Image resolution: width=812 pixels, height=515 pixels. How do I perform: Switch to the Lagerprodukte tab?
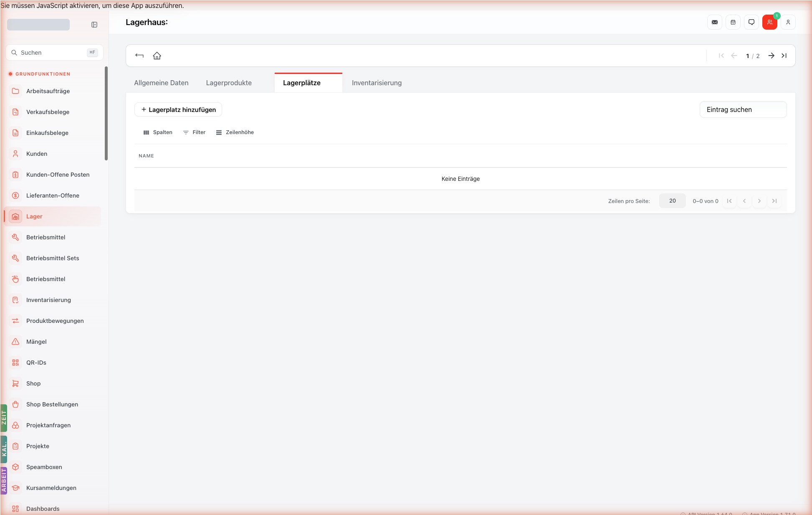[229, 83]
